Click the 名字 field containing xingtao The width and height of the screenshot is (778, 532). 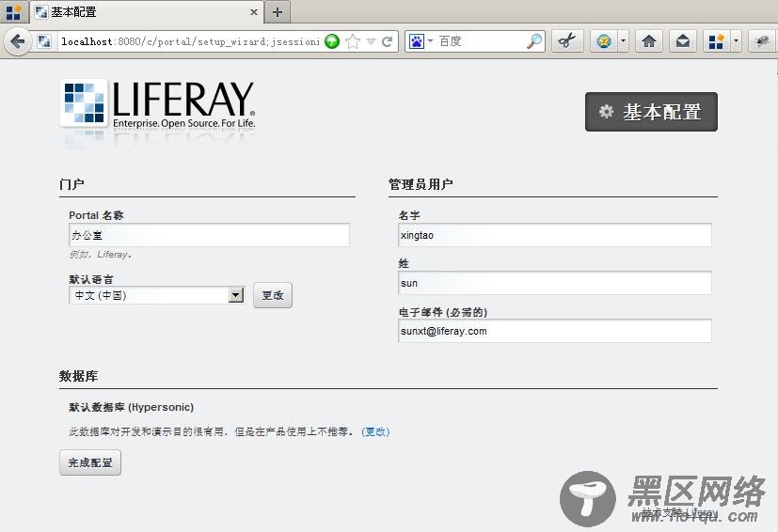(x=555, y=235)
